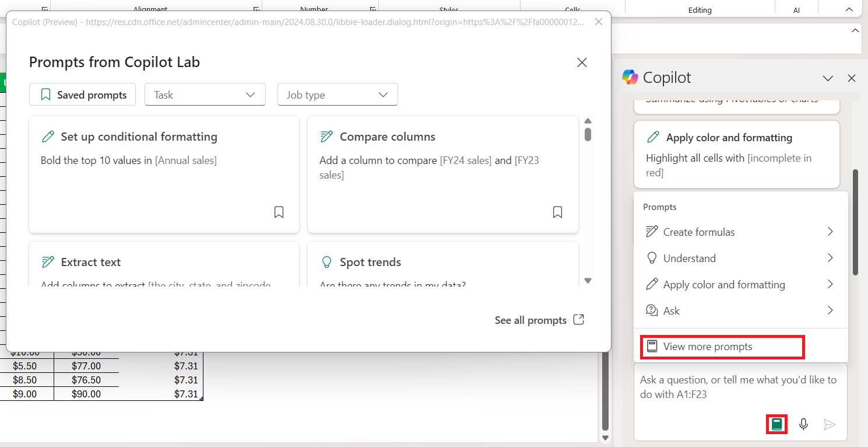Click the Compare columns card icon
Image resolution: width=868 pixels, height=447 pixels.
point(326,137)
